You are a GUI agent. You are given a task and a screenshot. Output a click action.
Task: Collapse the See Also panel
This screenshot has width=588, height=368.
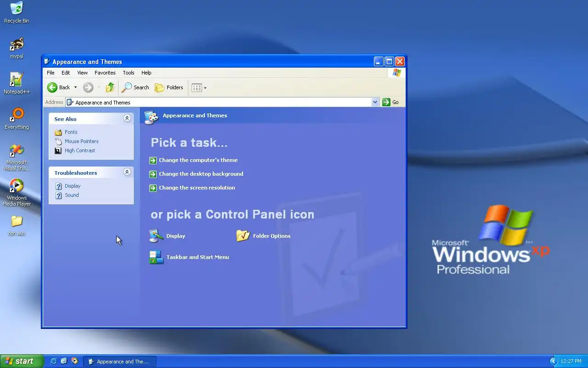[127, 118]
